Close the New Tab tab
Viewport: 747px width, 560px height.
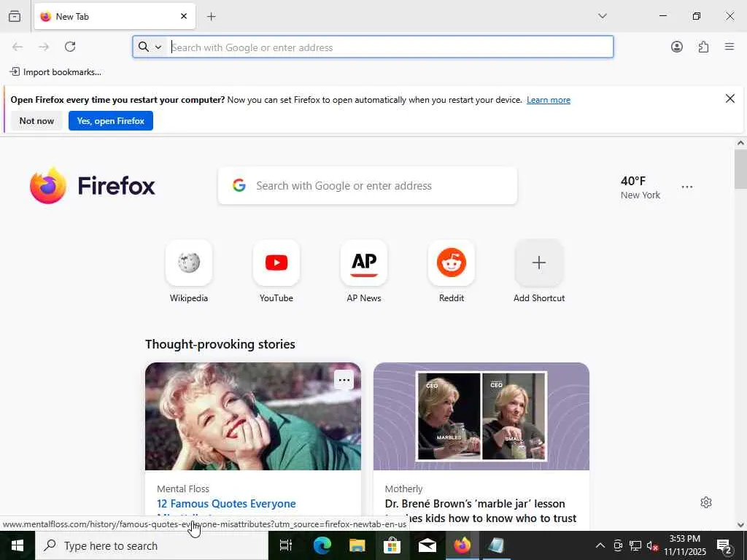point(184,16)
